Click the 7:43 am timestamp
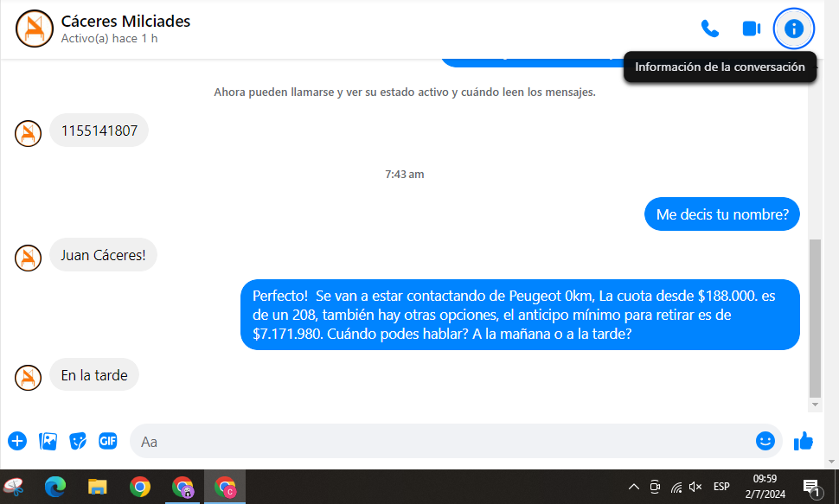Image resolution: width=839 pixels, height=504 pixels. pos(405,174)
